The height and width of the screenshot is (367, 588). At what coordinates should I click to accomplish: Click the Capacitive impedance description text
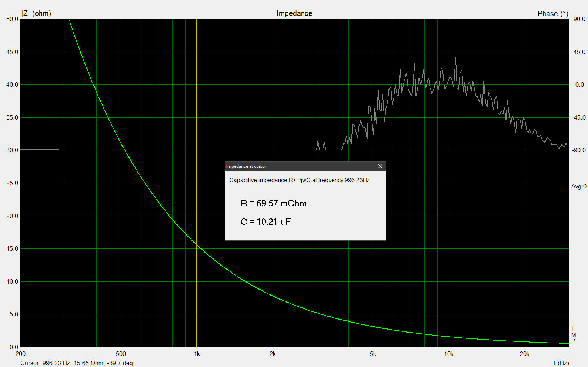pos(299,180)
